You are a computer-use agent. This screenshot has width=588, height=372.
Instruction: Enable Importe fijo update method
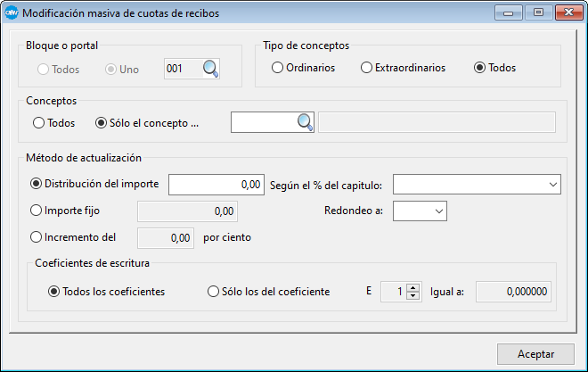37,211
